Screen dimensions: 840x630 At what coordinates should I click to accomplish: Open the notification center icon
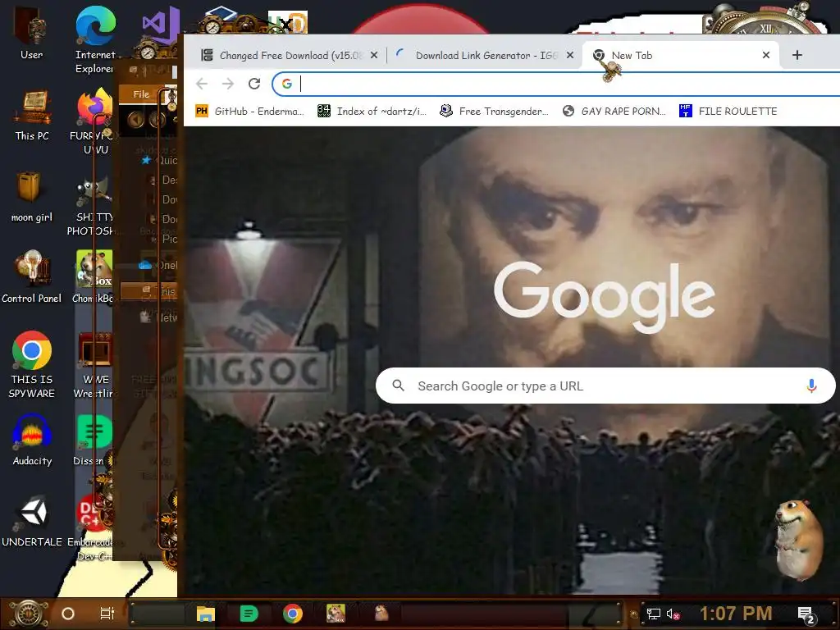click(x=806, y=614)
